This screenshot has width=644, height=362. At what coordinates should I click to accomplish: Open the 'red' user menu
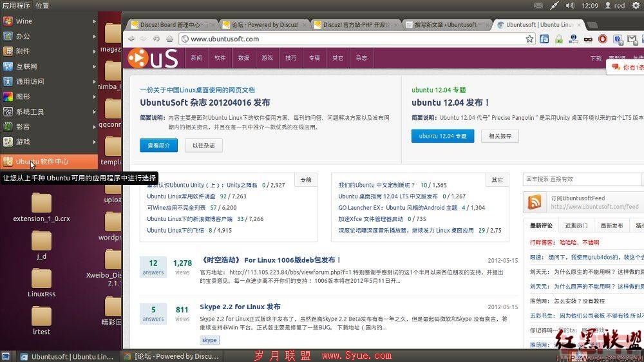pyautogui.click(x=615, y=5)
